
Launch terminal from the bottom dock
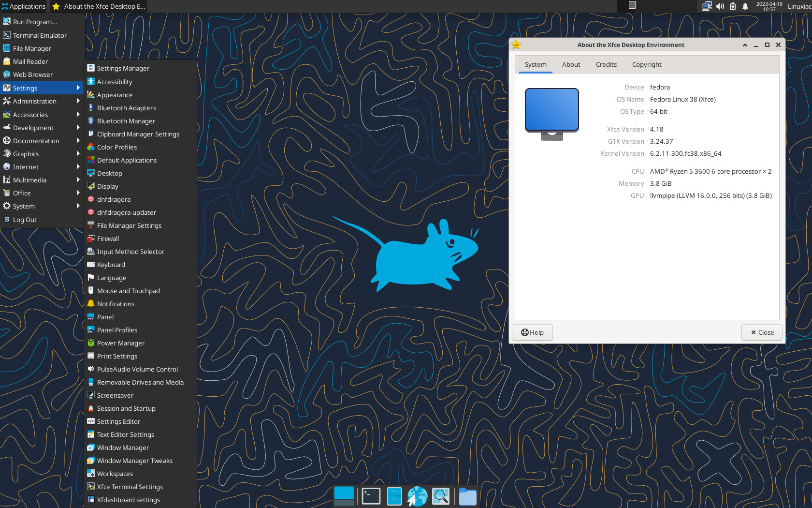point(371,496)
